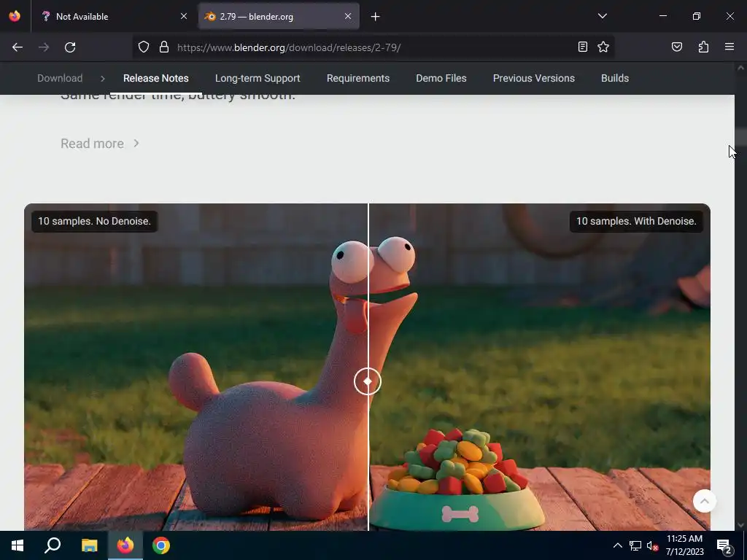Screen dimensions: 747x560
Task: Go to the Download breadcrumb link
Action: click(60, 78)
